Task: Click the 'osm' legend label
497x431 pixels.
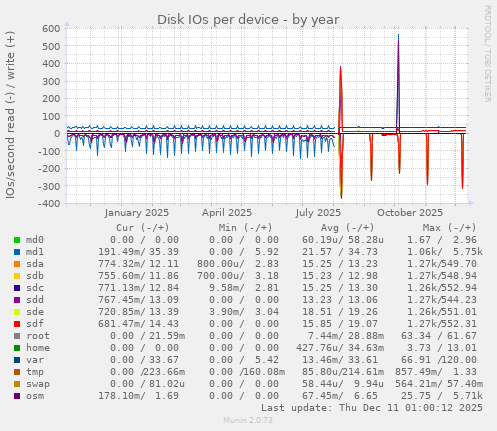Action: coord(35,396)
